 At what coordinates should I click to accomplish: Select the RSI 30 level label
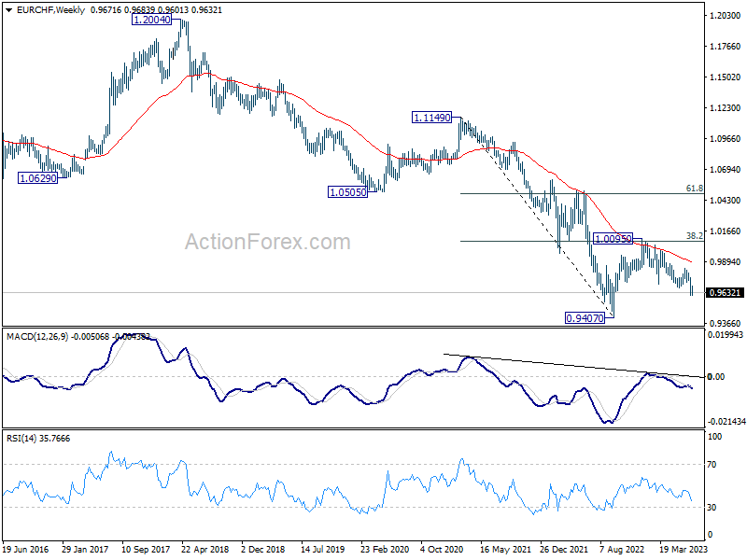tap(712, 508)
